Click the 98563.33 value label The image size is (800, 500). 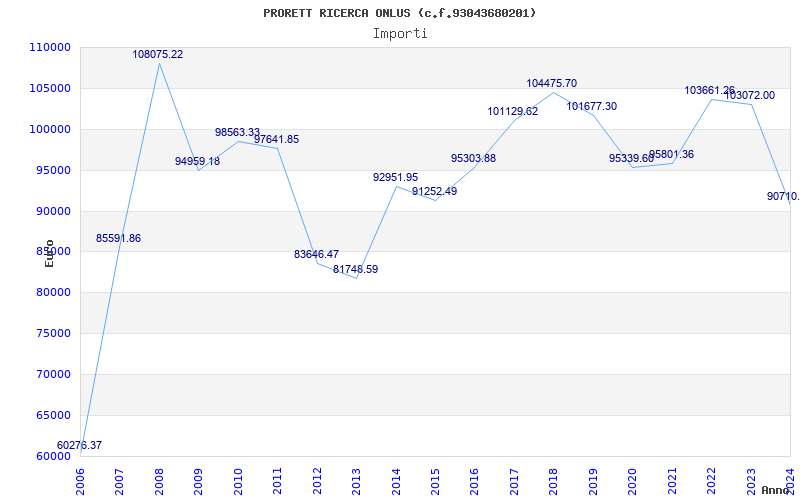pos(237,132)
